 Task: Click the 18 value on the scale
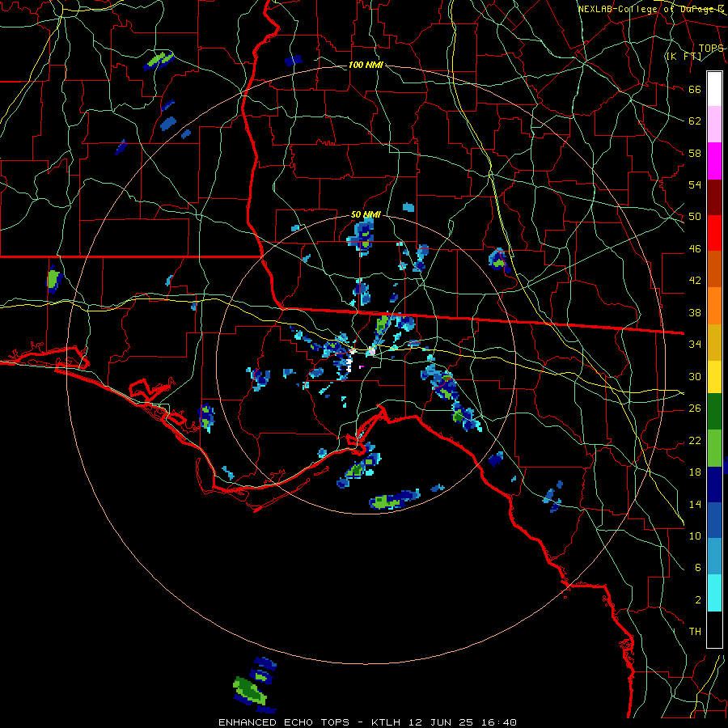[695, 472]
